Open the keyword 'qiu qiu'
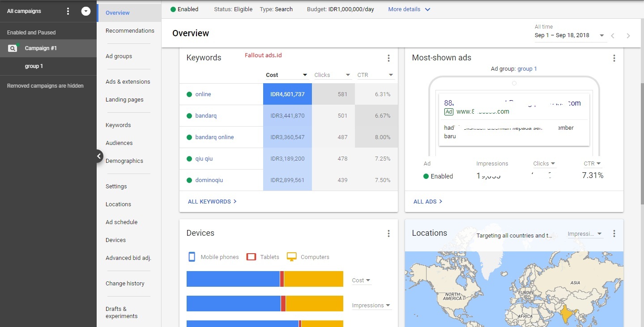Image resolution: width=644 pixels, height=327 pixels. click(204, 159)
